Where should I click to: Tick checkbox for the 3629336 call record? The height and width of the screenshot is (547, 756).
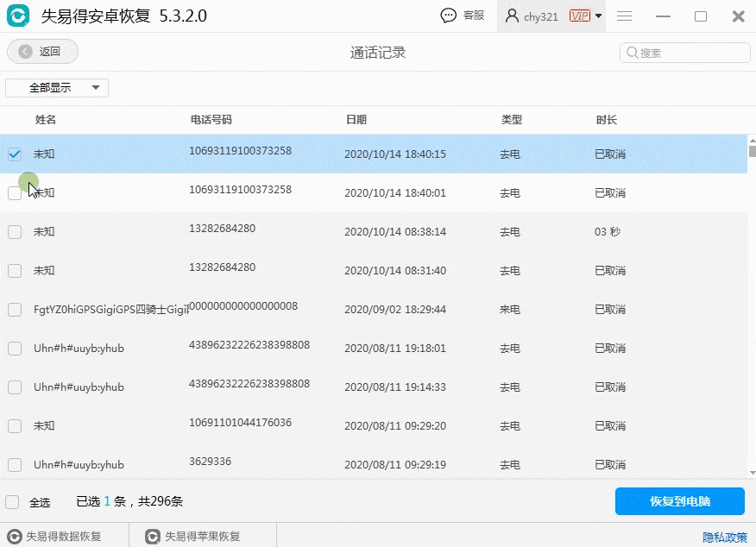tap(15, 464)
